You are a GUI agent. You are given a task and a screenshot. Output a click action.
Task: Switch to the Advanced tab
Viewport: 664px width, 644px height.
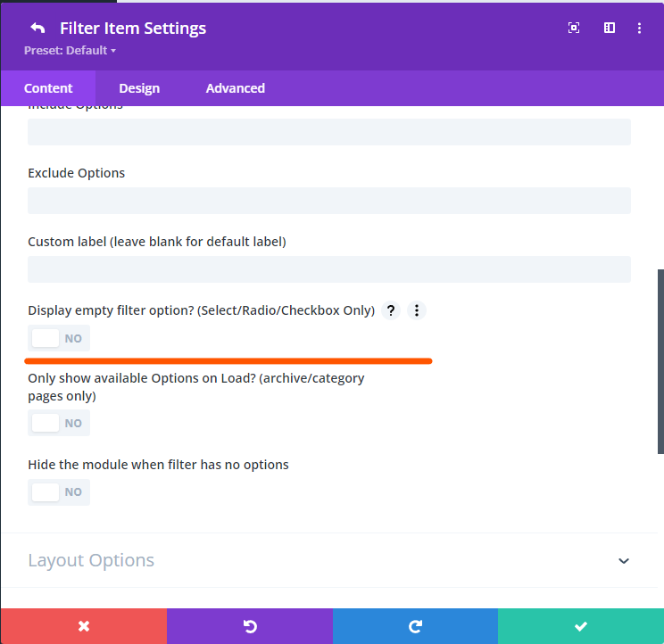(x=235, y=88)
